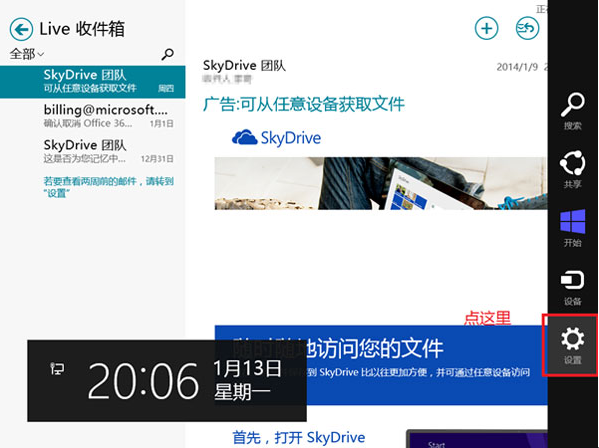Click the Live 收件箱 title
Screen dimensions: 599x448
click(82, 29)
